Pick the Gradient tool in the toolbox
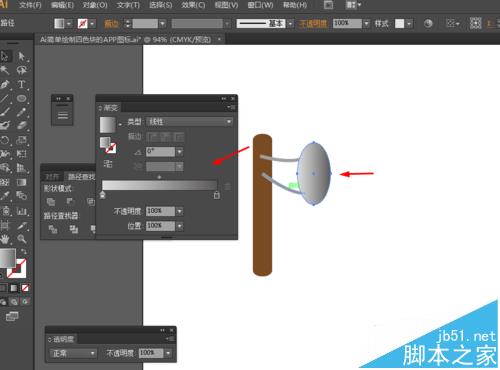Viewport: 500px width, 370px height. coord(21,182)
